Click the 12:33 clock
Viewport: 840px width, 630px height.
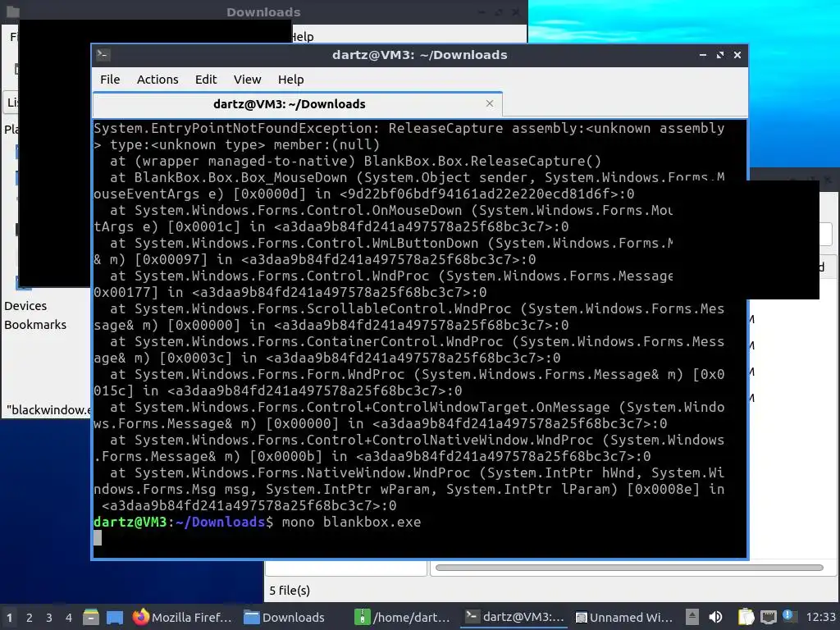pos(820,617)
